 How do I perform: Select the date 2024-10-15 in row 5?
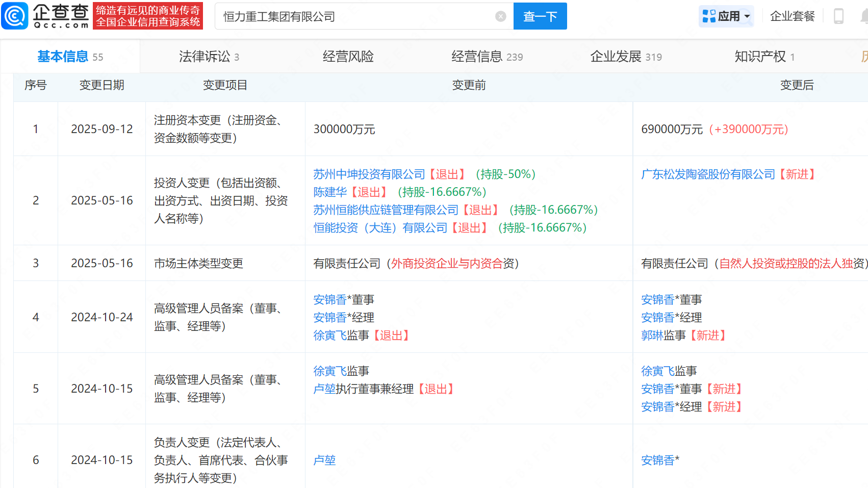click(102, 389)
